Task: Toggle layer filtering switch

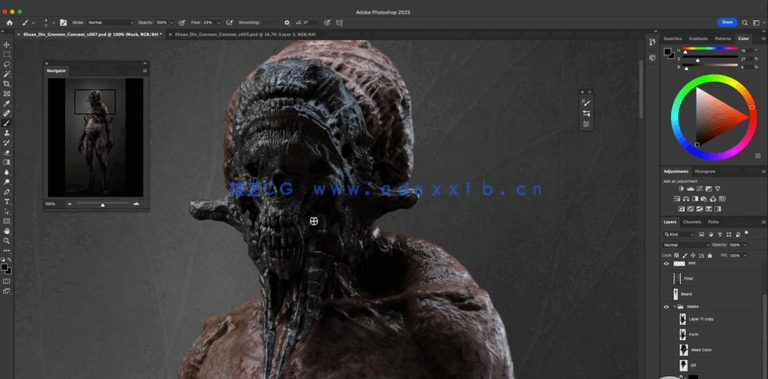Action: click(746, 233)
